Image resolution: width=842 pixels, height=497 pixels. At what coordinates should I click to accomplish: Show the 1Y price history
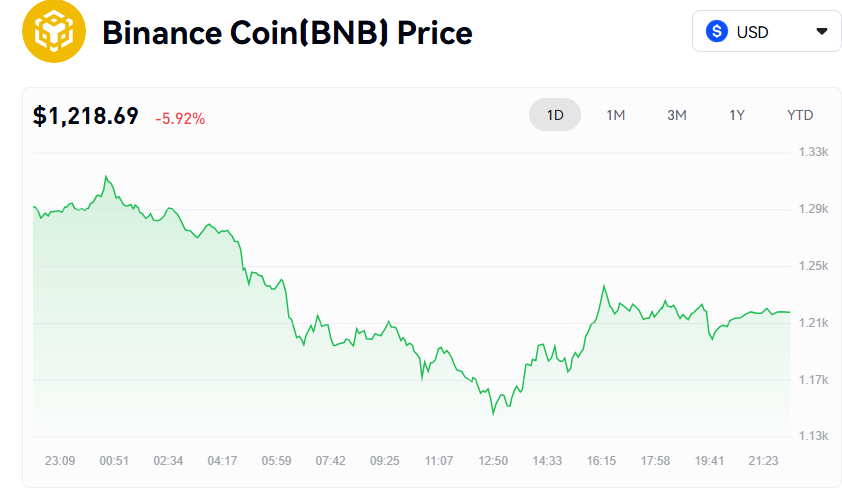click(x=737, y=115)
